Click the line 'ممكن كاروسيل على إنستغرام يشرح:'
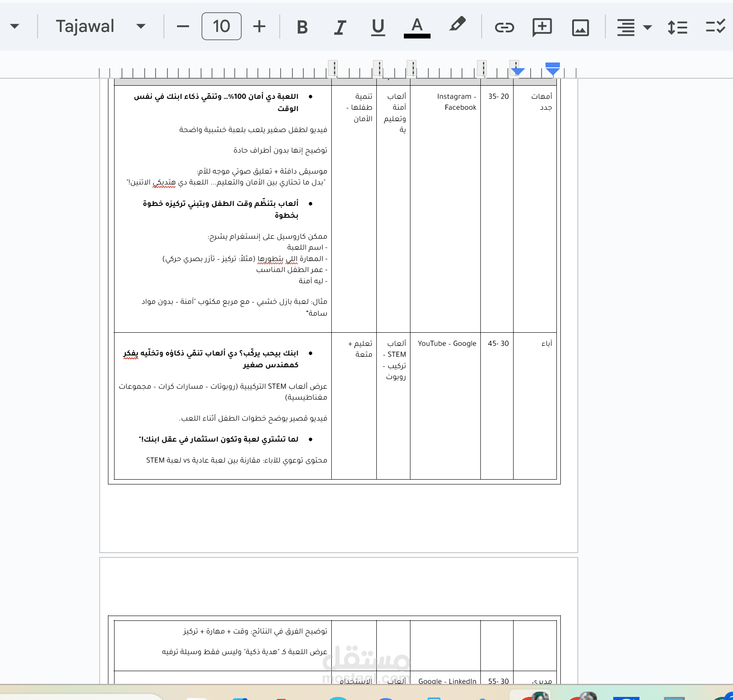 click(x=267, y=237)
